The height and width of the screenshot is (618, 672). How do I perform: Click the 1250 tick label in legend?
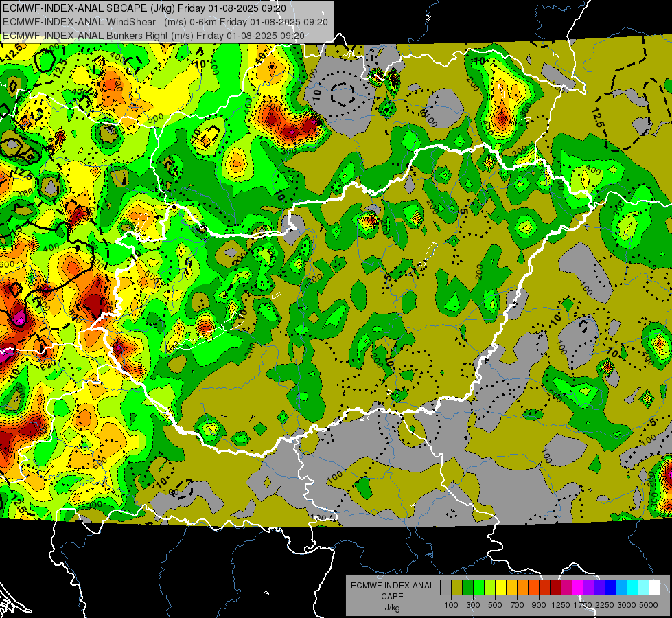tap(561, 605)
